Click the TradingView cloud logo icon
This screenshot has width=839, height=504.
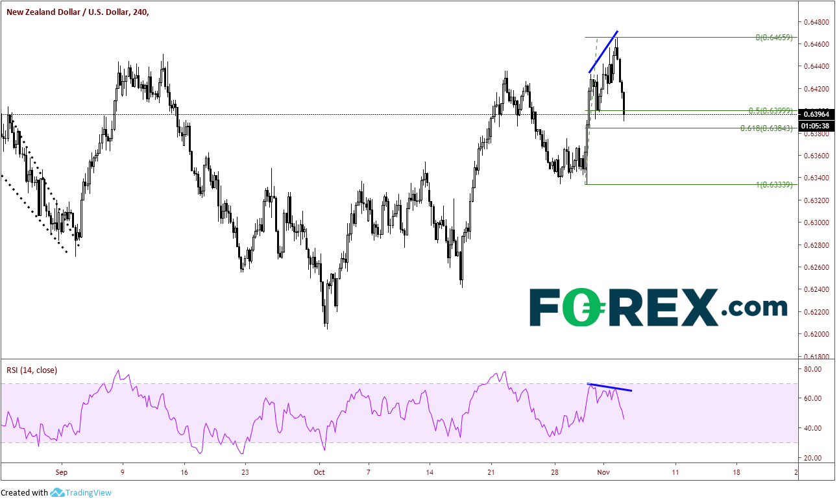click(x=58, y=493)
